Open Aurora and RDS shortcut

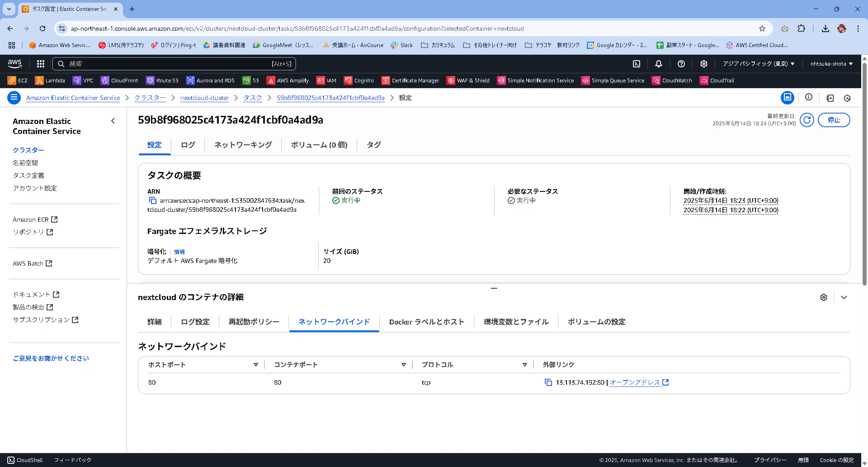point(210,81)
